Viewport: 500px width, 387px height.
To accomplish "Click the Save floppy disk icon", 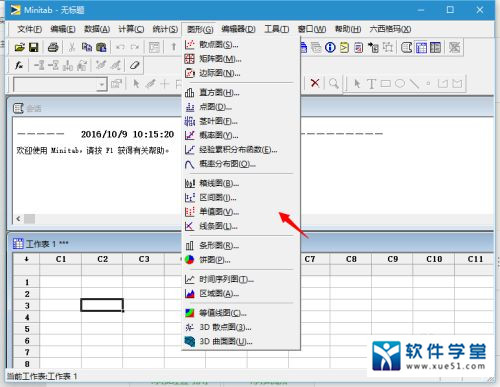I will (x=34, y=47).
